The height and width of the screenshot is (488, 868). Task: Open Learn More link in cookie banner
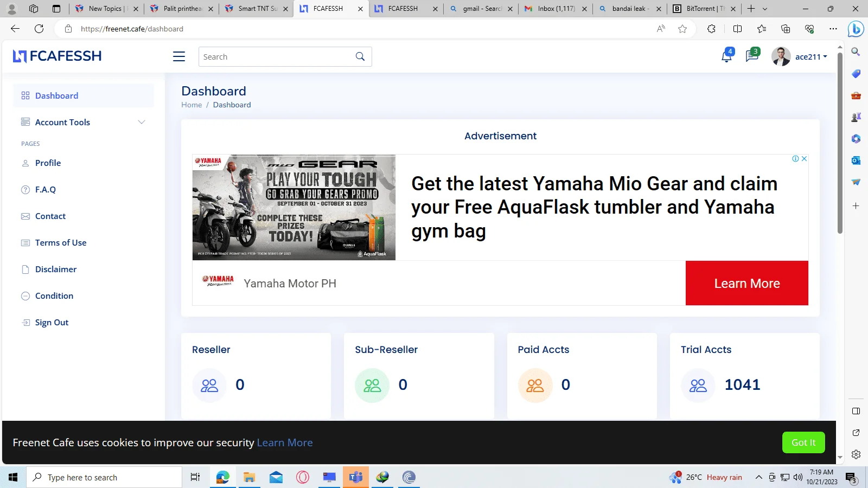click(x=285, y=442)
